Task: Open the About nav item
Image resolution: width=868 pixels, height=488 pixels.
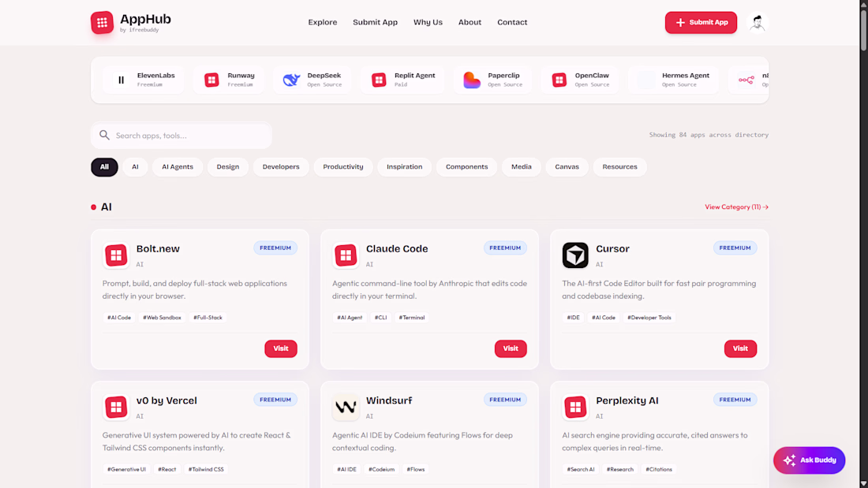Action: point(470,22)
